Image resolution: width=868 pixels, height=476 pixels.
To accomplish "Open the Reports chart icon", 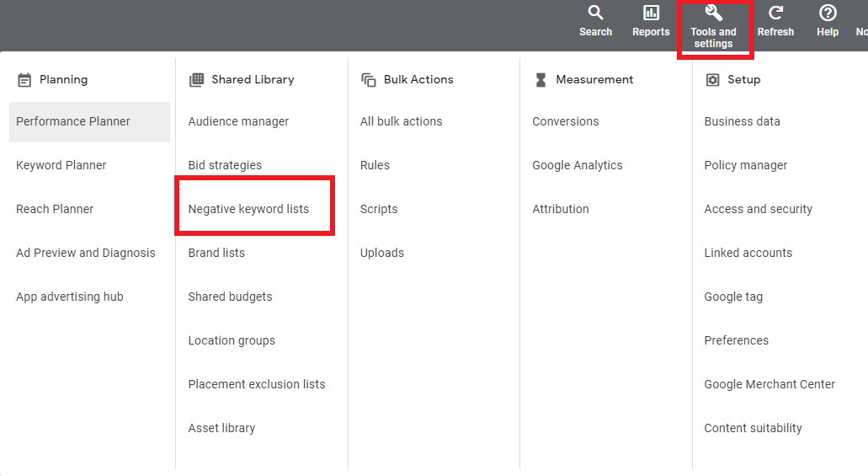I will (651, 13).
